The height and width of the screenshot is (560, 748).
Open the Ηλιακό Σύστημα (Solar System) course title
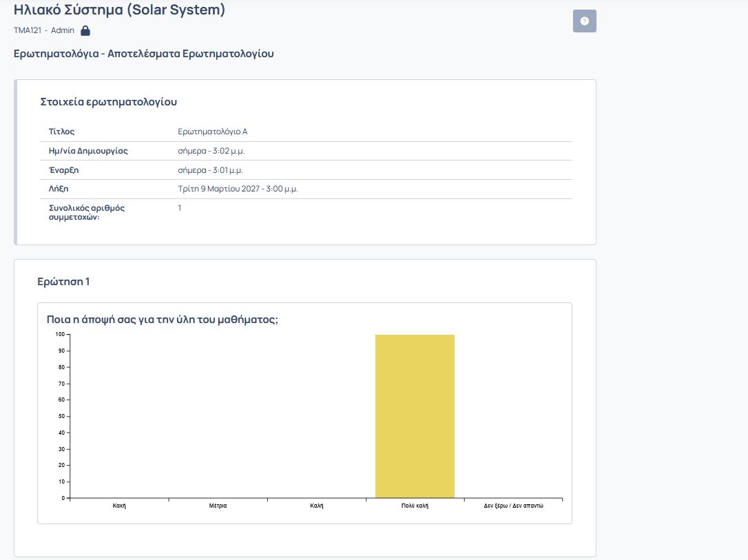119,10
